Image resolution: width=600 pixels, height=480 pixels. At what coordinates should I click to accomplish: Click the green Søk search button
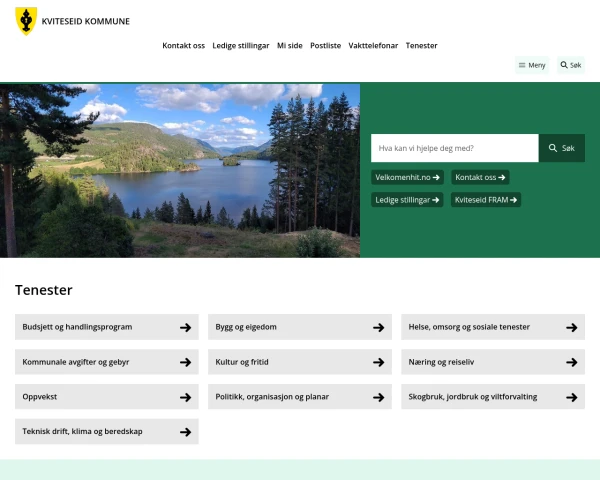[x=561, y=148]
